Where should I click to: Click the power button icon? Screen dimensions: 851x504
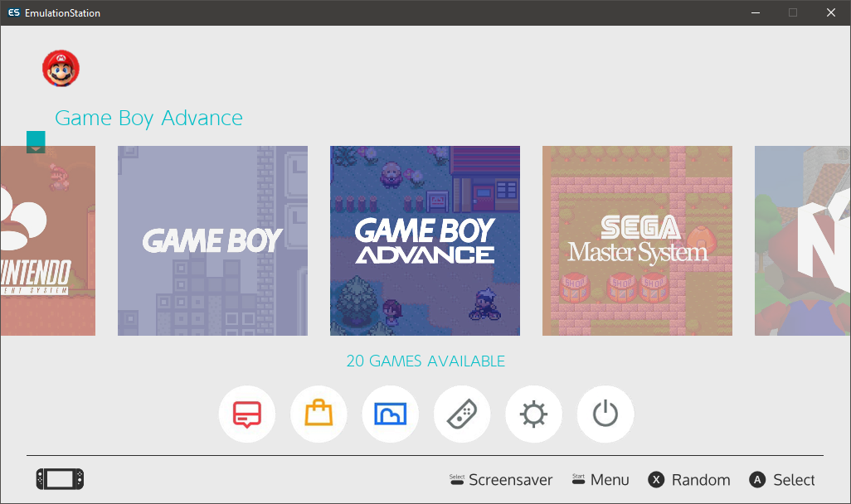click(x=605, y=414)
